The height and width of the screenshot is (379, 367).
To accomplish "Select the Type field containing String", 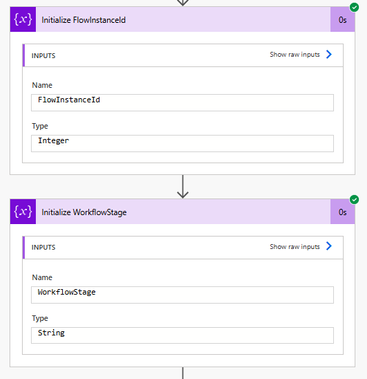I will (182, 335).
